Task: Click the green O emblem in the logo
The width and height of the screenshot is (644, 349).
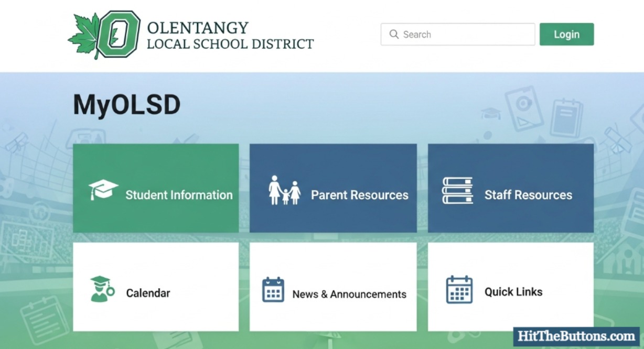Action: (119, 34)
